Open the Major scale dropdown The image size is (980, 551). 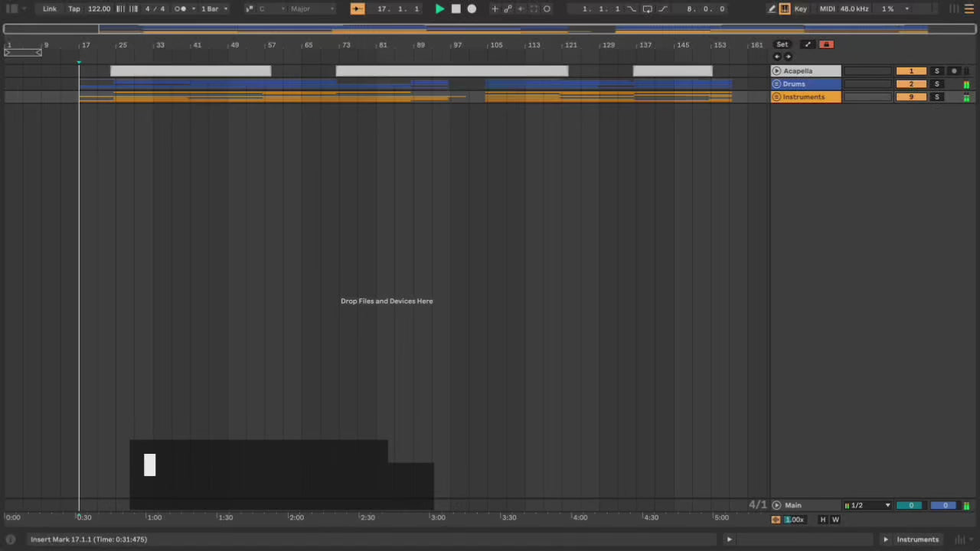click(312, 8)
